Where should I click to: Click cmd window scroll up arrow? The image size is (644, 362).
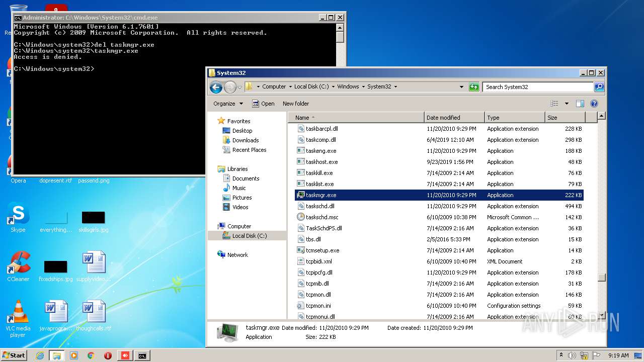(340, 27)
